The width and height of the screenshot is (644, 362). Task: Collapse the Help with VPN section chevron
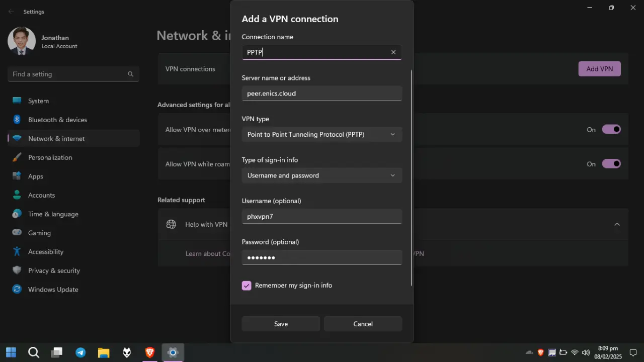tap(617, 224)
